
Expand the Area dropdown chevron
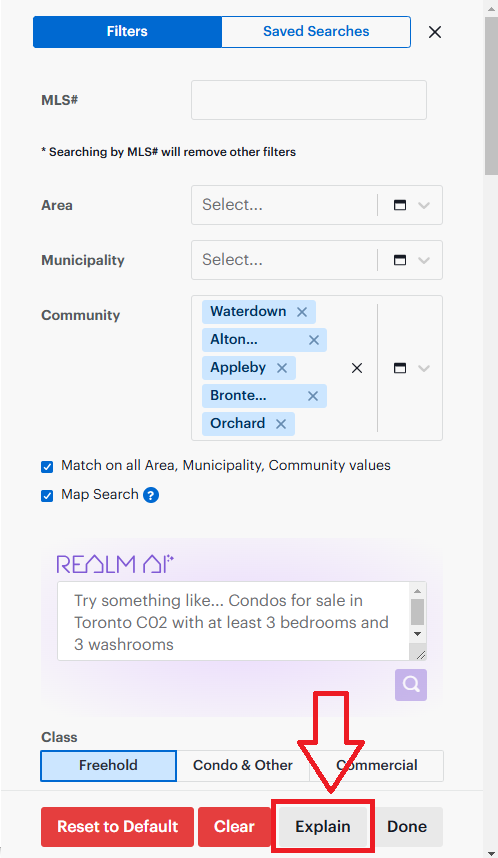click(424, 205)
